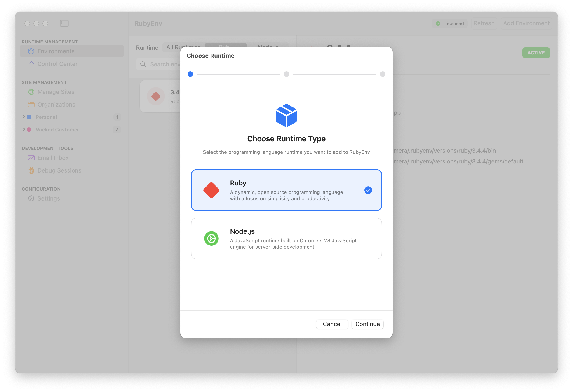Click the Wicked Customer count badge 2
This screenshot has width=573, height=392.
pyautogui.click(x=117, y=130)
